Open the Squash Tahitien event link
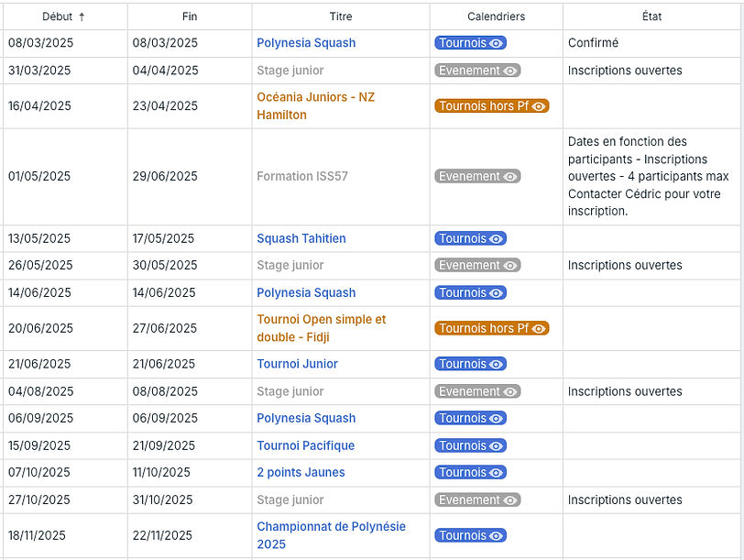This screenshot has width=744, height=560. tap(301, 238)
